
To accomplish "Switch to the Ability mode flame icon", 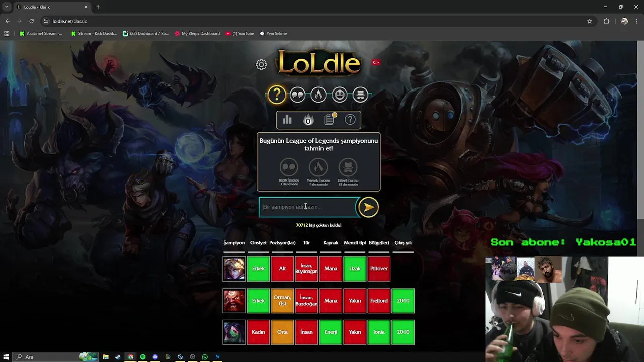I will click(318, 94).
